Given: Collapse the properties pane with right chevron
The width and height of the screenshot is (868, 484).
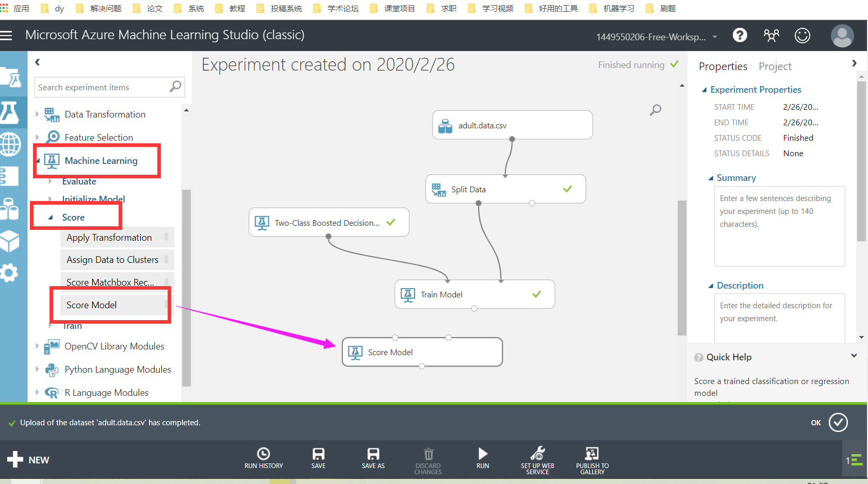Looking at the screenshot, I should coord(854,63).
